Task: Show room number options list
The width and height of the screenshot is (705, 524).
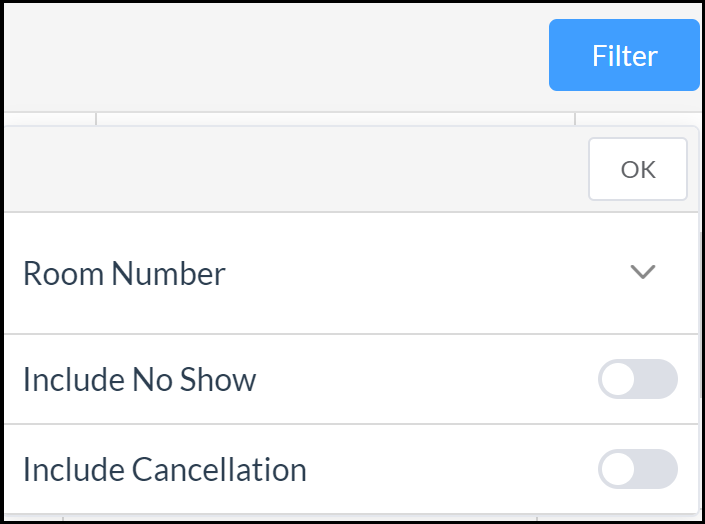Action: 642,272
